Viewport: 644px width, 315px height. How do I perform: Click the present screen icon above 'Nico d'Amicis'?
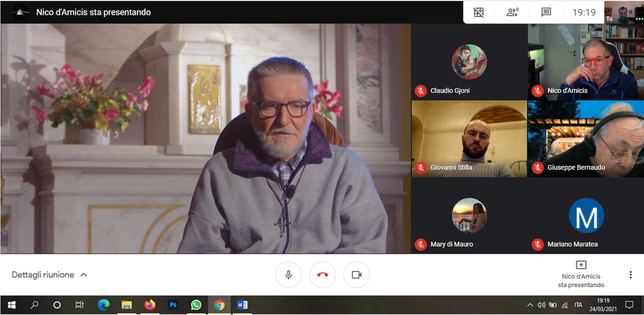581,265
